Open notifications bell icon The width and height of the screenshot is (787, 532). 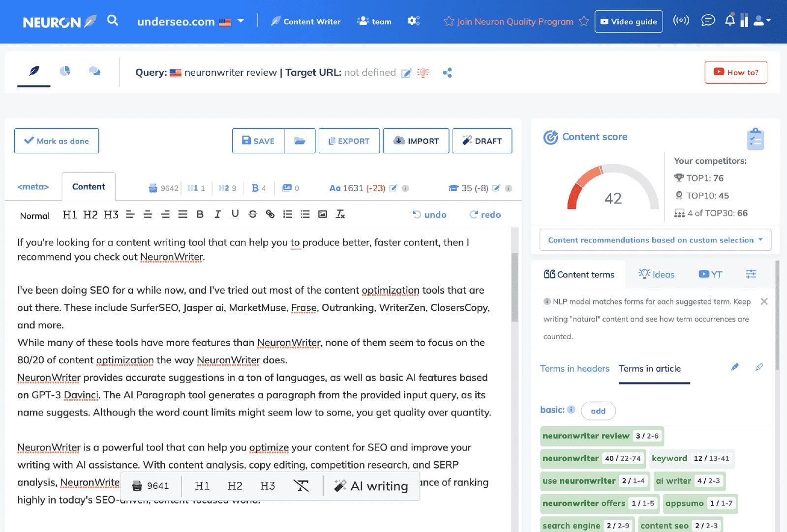[x=730, y=21]
